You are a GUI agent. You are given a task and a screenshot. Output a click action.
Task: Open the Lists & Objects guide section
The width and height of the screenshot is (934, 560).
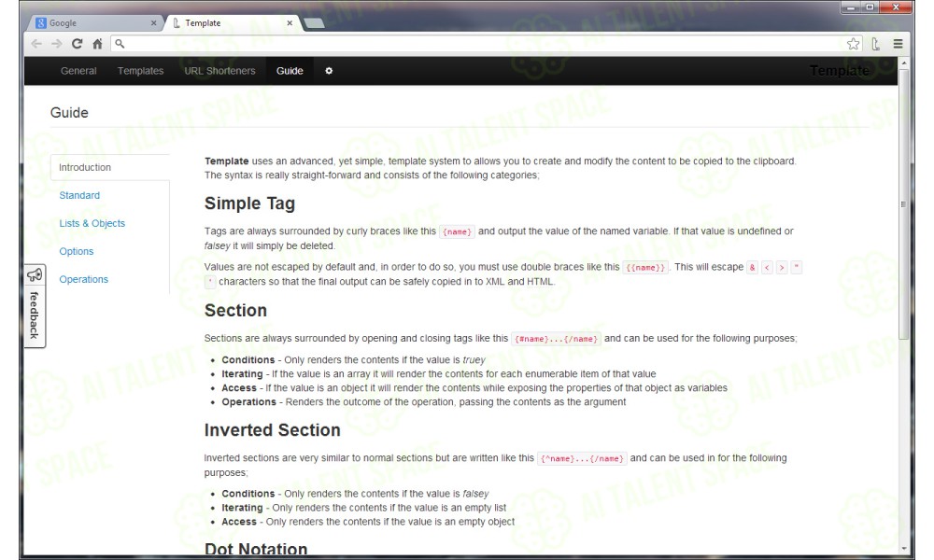coord(92,223)
